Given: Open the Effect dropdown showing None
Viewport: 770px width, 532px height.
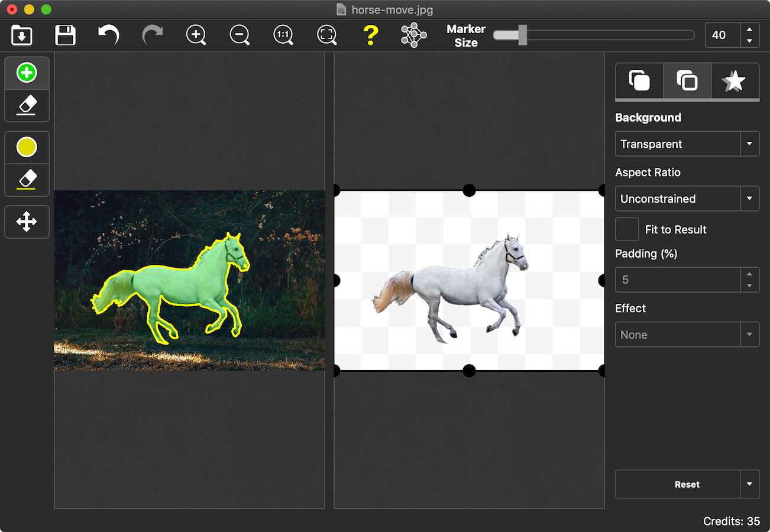Looking at the screenshot, I should click(x=687, y=335).
